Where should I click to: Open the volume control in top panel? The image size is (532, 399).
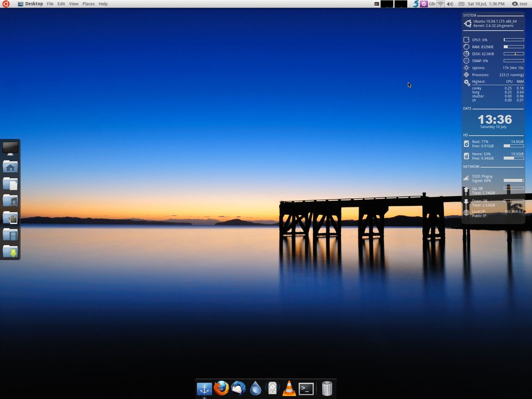(450, 4)
